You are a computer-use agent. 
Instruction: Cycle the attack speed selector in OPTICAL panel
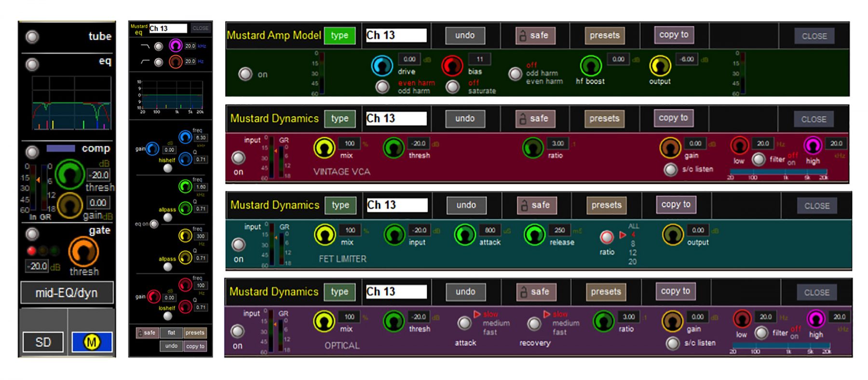pyautogui.click(x=464, y=323)
